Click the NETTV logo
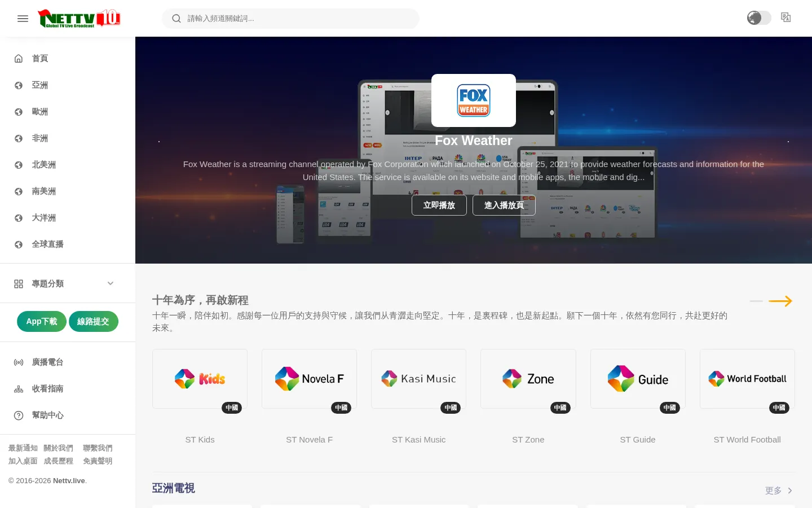Viewport: 812px width, 508px height. [80, 19]
